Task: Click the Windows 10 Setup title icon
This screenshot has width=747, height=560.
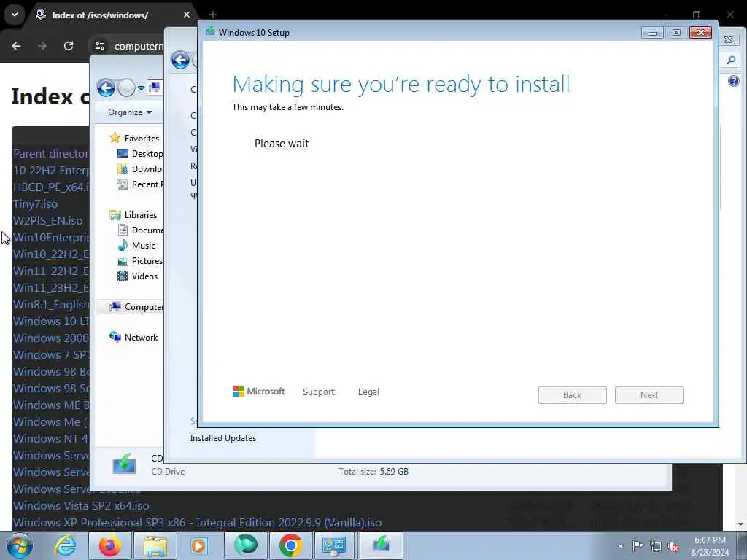Action: (x=210, y=32)
